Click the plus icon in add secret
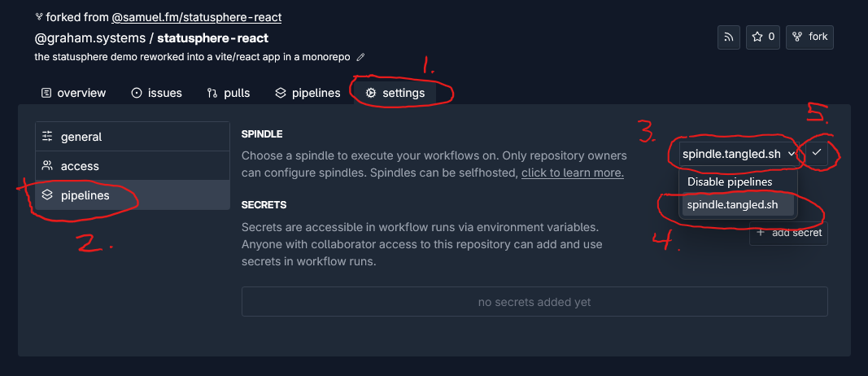The image size is (868, 376). [761, 233]
